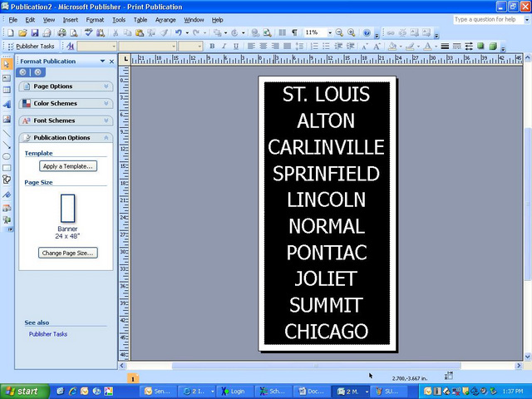Click Apply a Template button

click(x=68, y=166)
